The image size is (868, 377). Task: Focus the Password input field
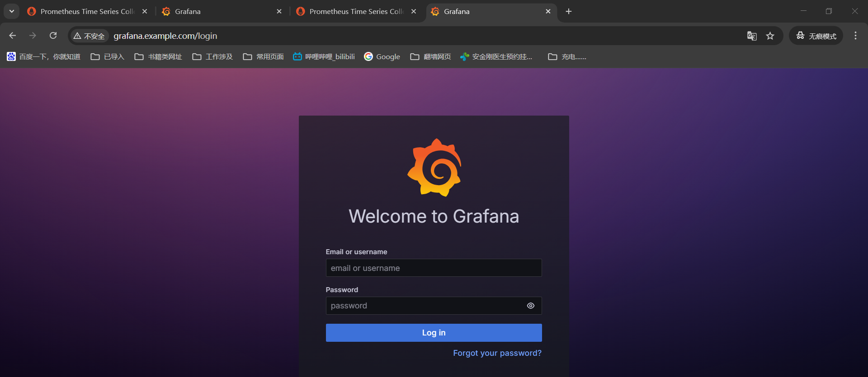pos(434,306)
